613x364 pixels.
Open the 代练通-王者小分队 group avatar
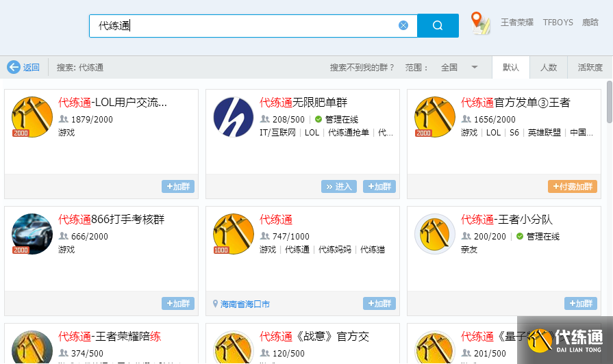(435, 234)
